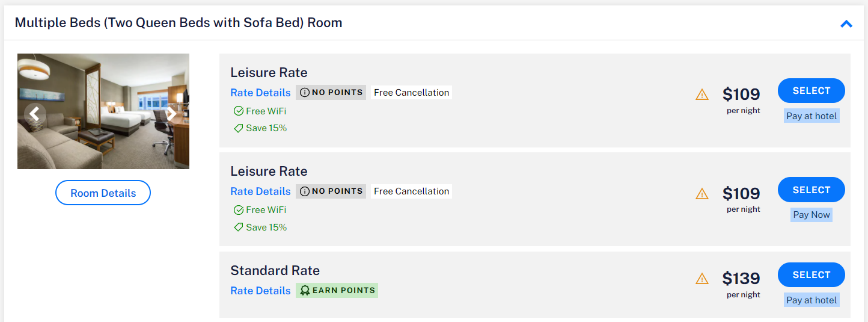
Task: Click the Multiple Beds room heading title
Action: pos(179,23)
